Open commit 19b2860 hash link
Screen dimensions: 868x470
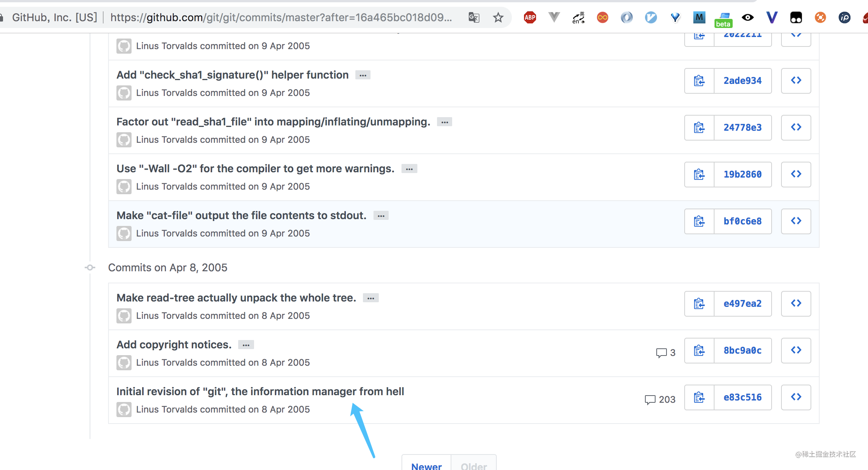[x=743, y=175]
